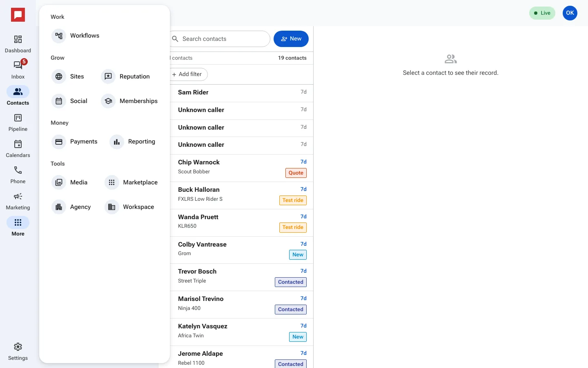Go to the Pipeline section

point(18,123)
